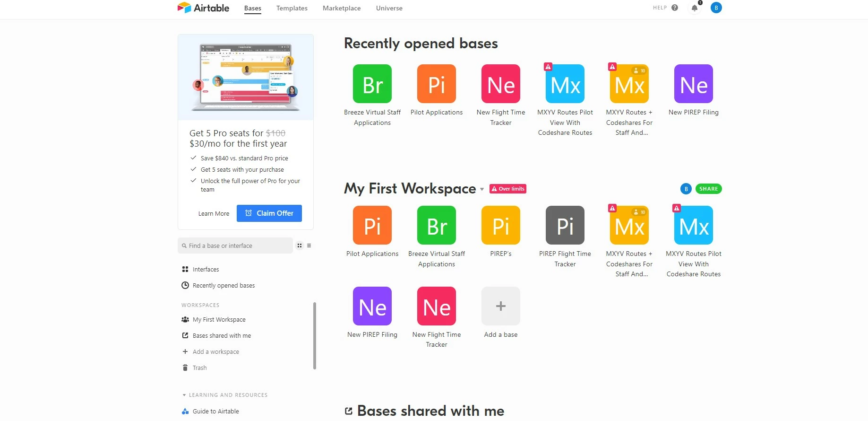Viewport: 868px width, 421px height.
Task: Switch to list view of bases
Action: click(309, 246)
